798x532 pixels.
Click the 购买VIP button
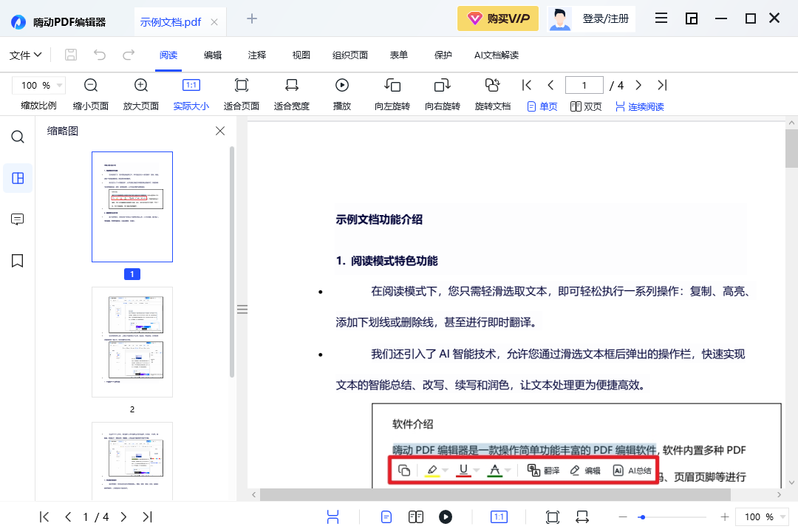[x=498, y=18]
